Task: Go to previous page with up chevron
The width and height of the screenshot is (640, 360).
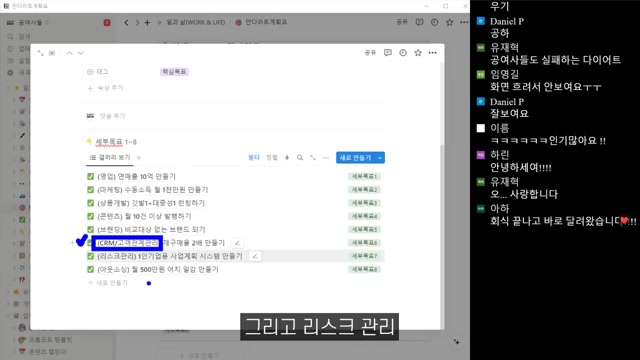Action: coord(69,53)
